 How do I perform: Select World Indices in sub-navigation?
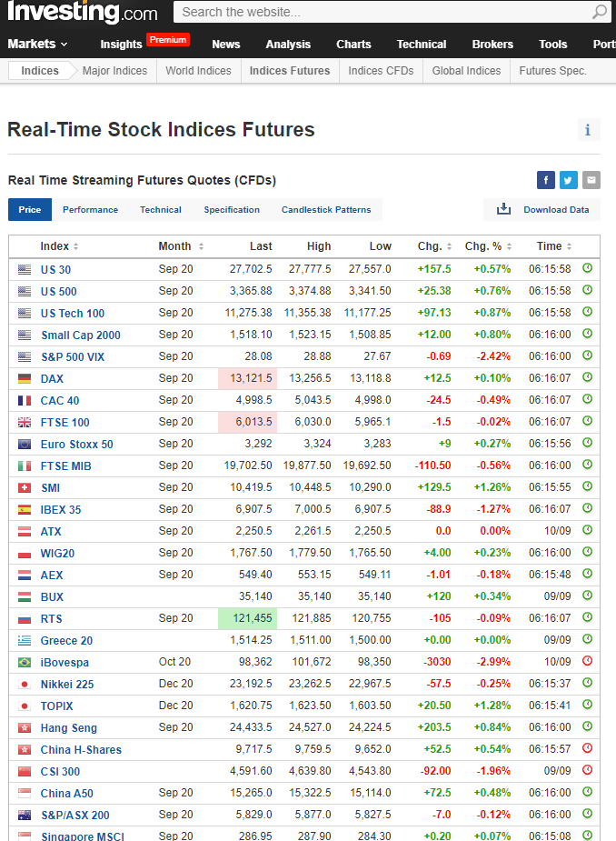(x=198, y=70)
